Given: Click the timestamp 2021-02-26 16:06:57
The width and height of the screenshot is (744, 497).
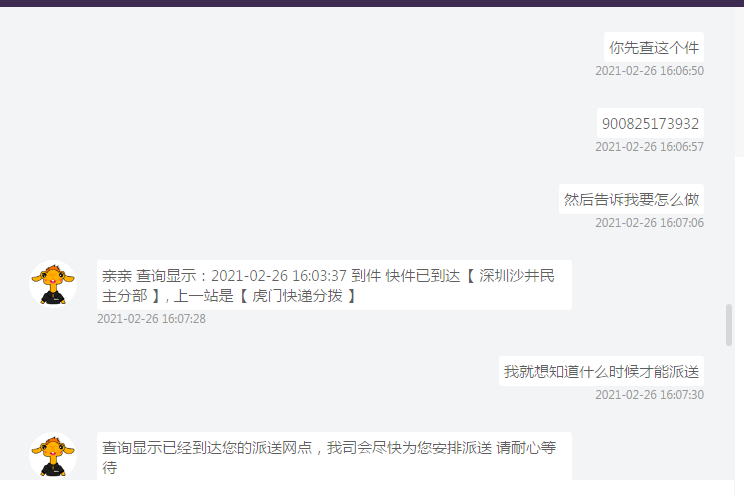Looking at the screenshot, I should 650,147.
